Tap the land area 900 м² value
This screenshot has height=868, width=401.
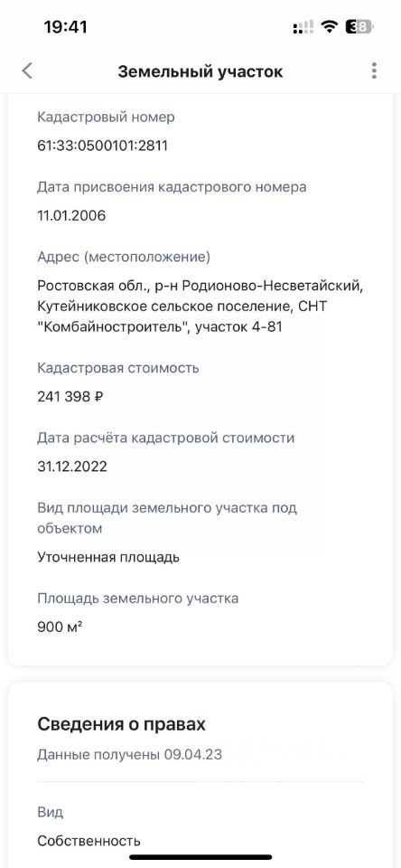click(61, 627)
